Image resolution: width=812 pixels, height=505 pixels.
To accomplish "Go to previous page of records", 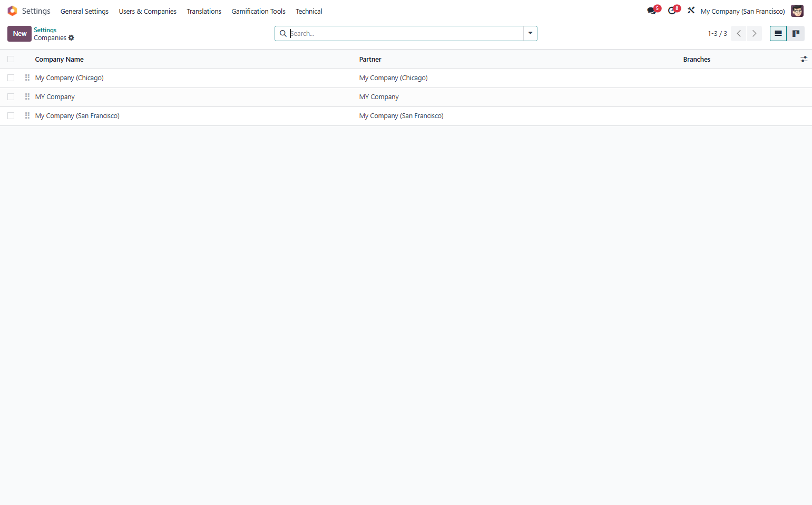I will pos(739,34).
